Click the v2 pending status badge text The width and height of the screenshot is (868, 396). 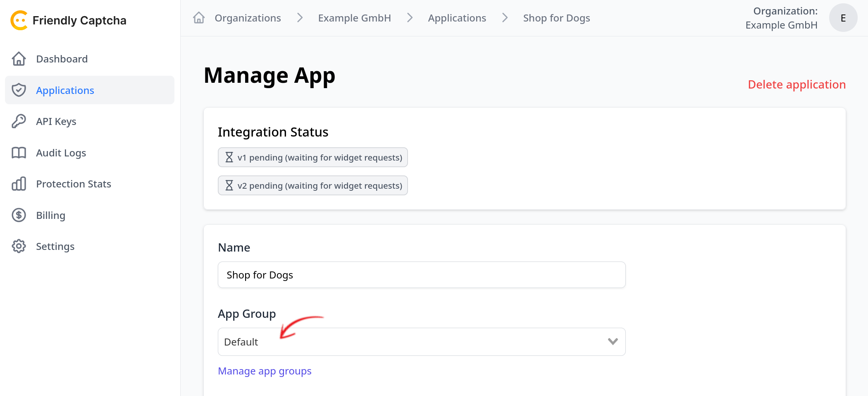320,185
